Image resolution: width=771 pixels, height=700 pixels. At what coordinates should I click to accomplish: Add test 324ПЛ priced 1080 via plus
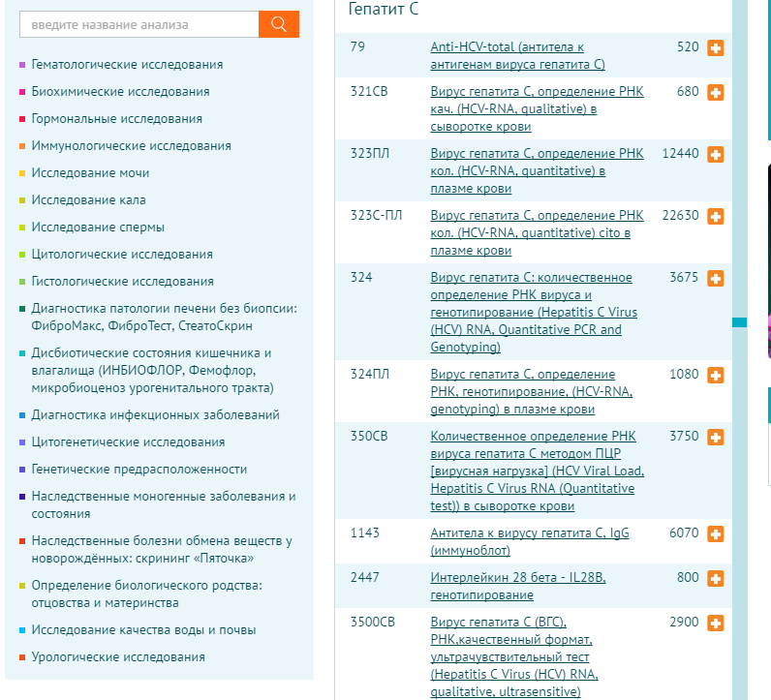click(716, 376)
